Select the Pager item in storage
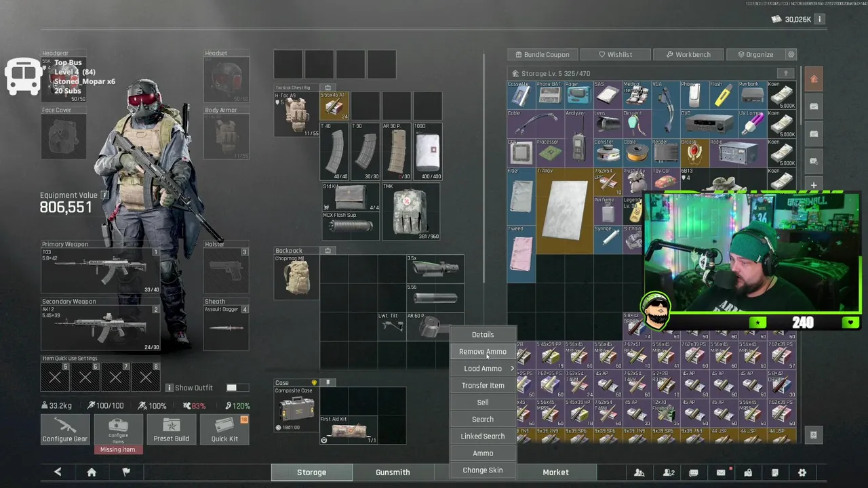 (578, 95)
